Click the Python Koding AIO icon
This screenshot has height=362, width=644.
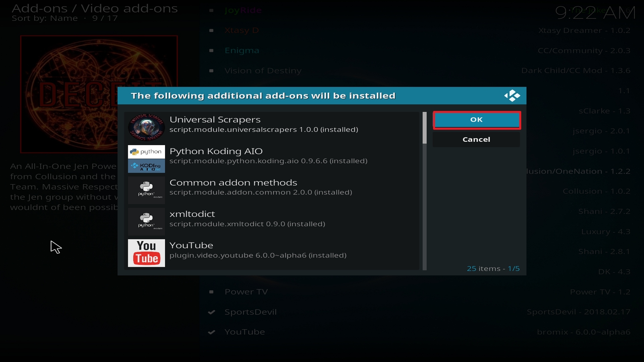click(x=146, y=159)
